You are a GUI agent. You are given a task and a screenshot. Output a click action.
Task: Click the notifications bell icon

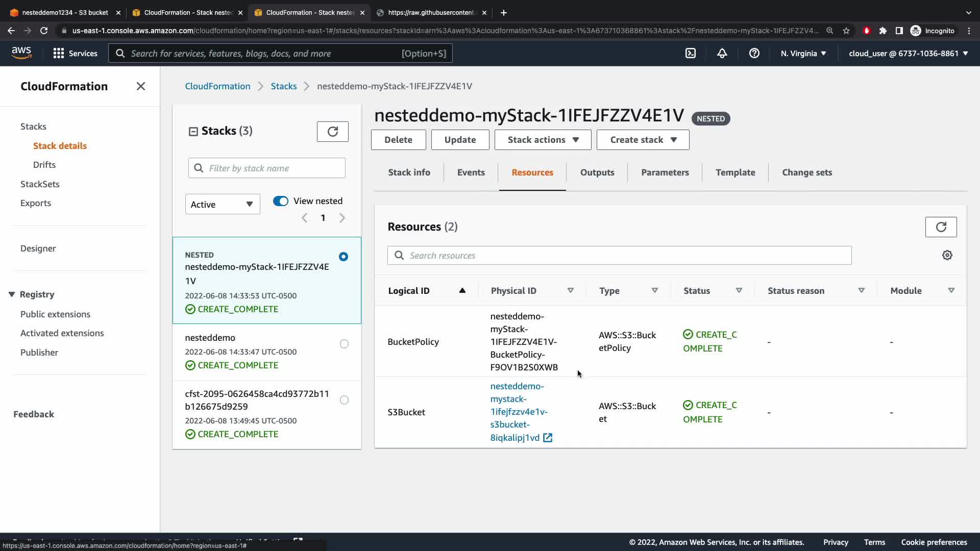pos(722,53)
